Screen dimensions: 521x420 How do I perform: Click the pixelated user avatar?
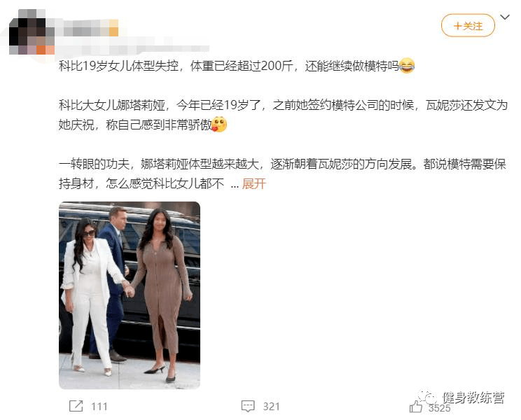(x=32, y=32)
